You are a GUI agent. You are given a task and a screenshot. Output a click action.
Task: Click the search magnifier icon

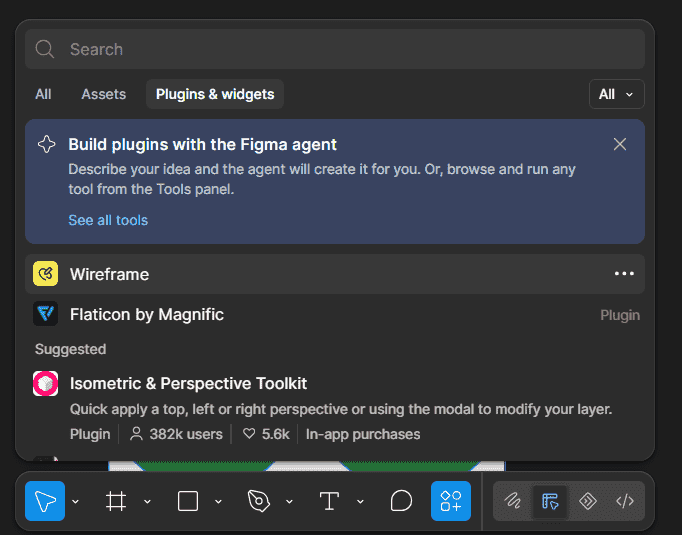[x=44, y=49]
